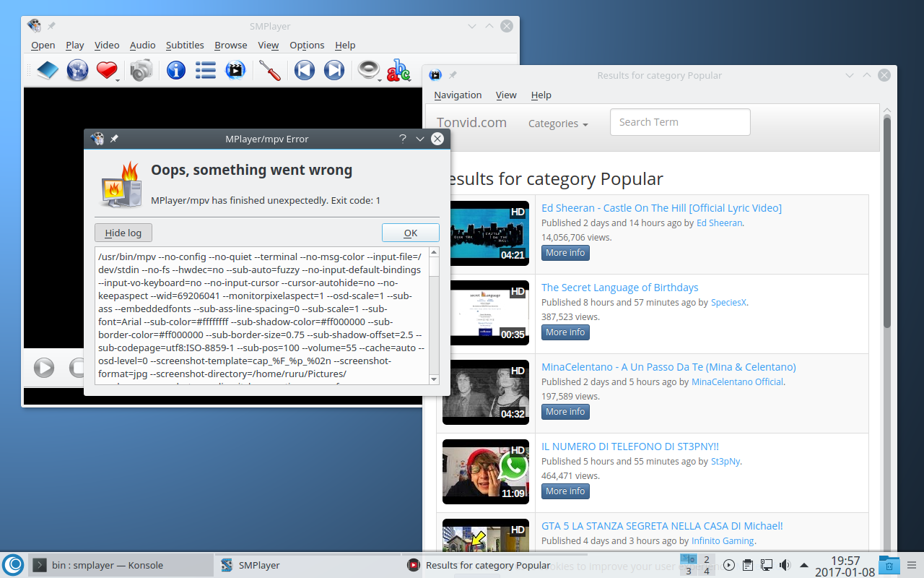Click Infinito Gaming author link

723,540
